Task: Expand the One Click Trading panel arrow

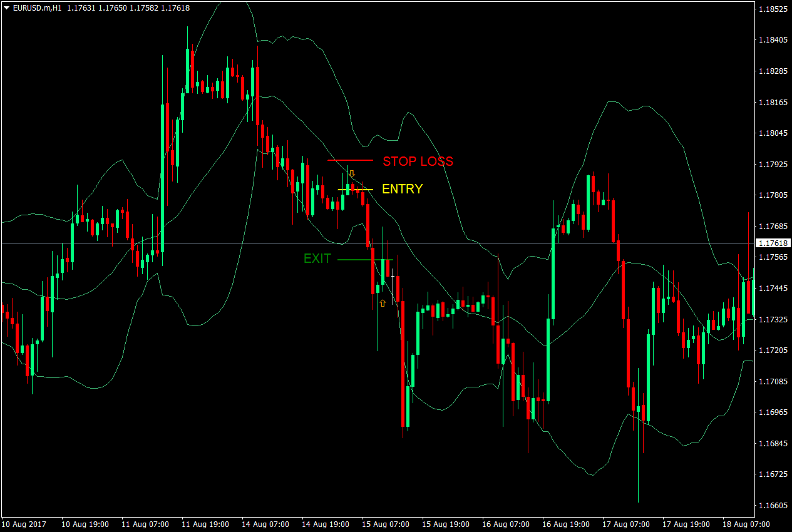Action: [x=5, y=9]
